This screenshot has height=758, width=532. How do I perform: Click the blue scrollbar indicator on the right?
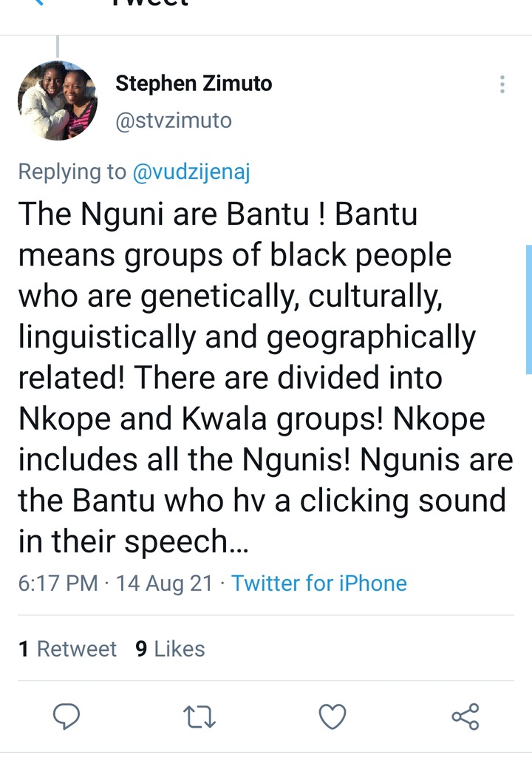coord(528,309)
